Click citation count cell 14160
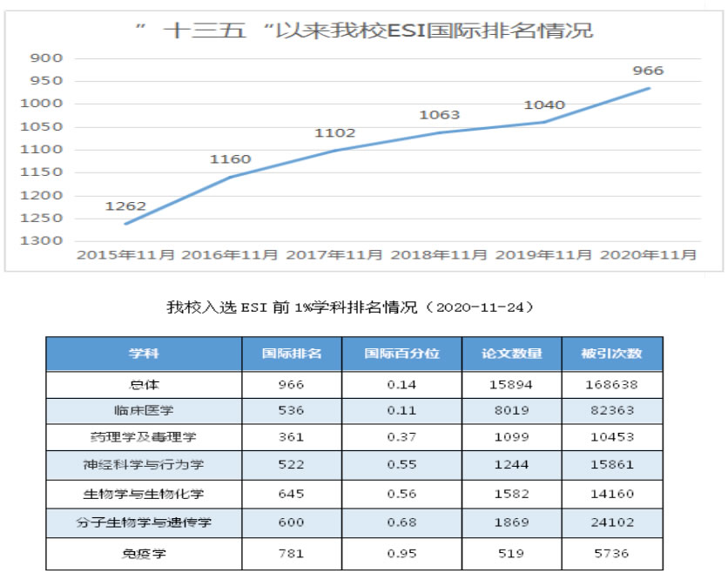 pyautogui.click(x=612, y=494)
